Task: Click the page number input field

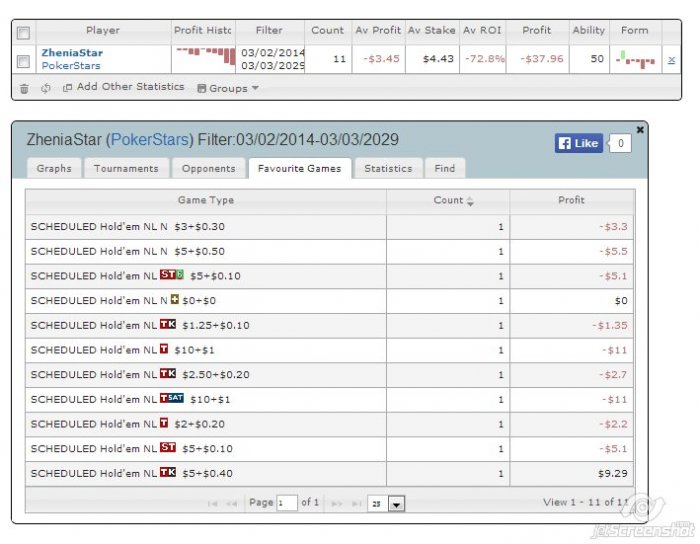Action: pos(287,503)
